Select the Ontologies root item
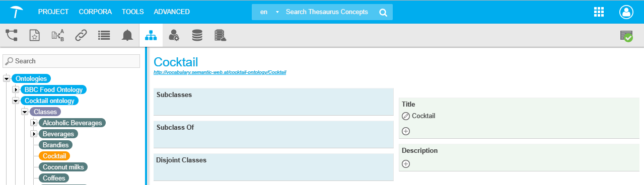644x185 pixels. click(x=31, y=78)
